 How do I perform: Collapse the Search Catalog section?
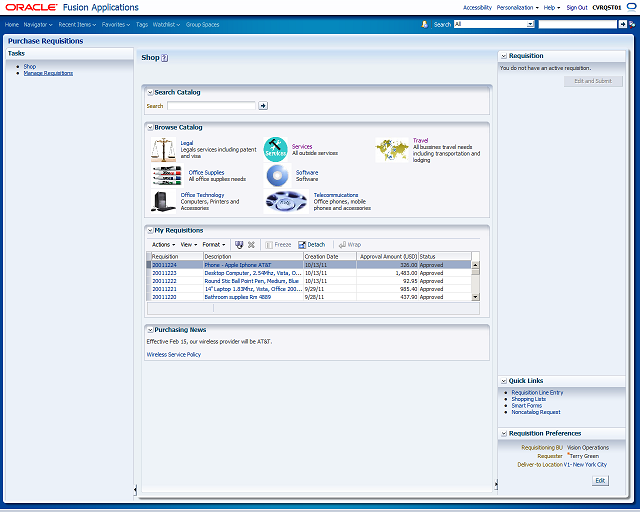[150, 93]
